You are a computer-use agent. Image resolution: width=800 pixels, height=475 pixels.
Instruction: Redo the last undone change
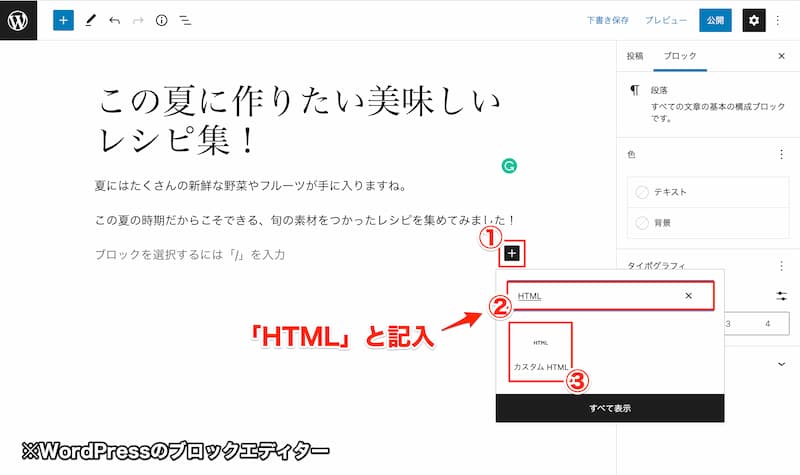[138, 20]
